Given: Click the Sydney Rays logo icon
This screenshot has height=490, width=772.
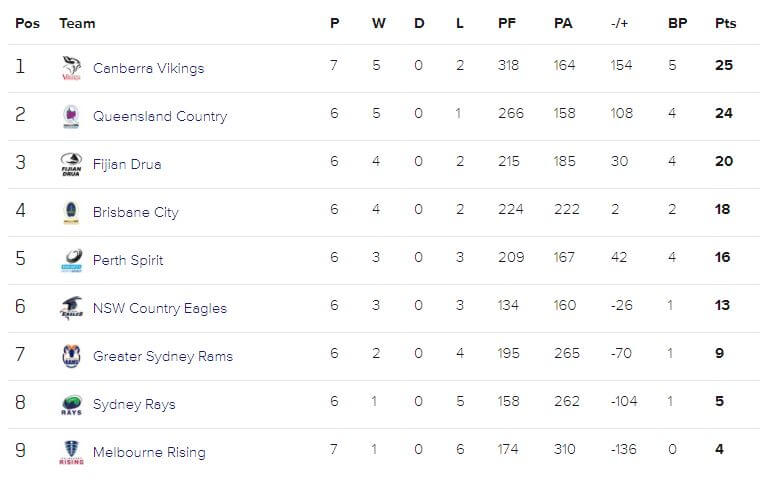Looking at the screenshot, I should pyautogui.click(x=71, y=404).
